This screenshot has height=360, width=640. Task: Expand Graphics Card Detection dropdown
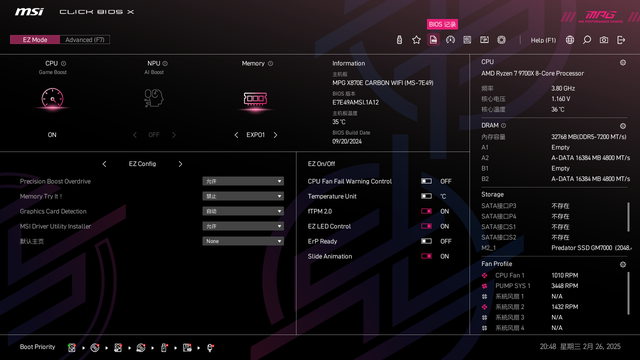click(243, 211)
